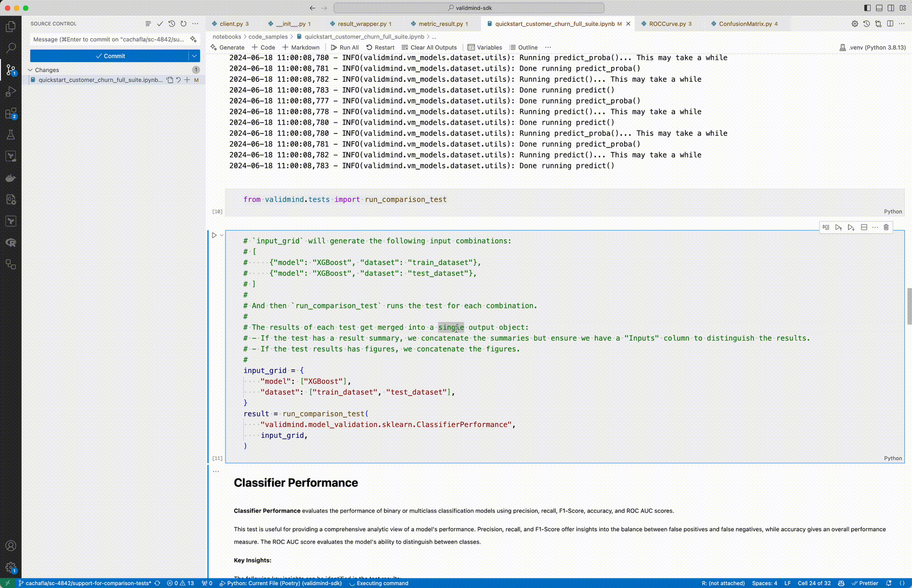
Task: Toggle bottom panel layout icon
Action: point(879,8)
